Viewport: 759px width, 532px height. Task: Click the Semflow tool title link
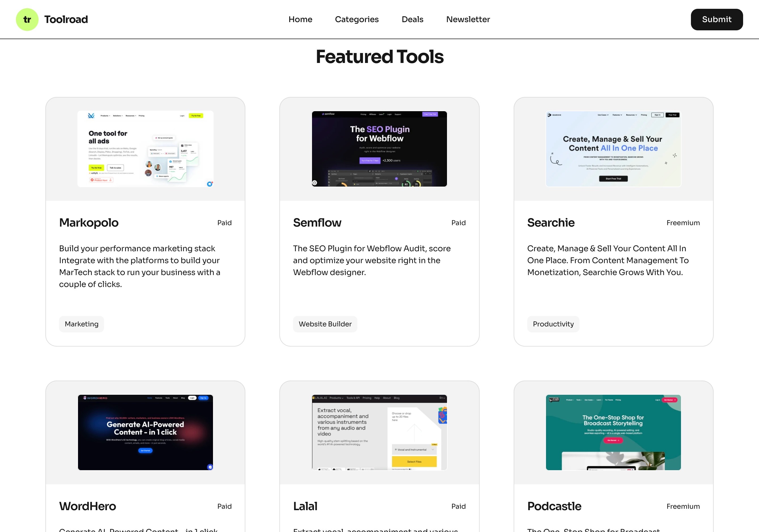pyautogui.click(x=317, y=222)
